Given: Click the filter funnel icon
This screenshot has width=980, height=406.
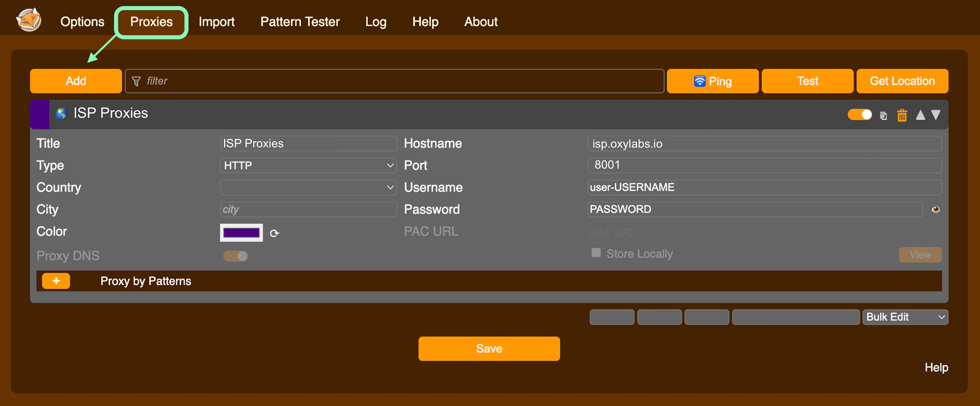Looking at the screenshot, I should pos(136,81).
